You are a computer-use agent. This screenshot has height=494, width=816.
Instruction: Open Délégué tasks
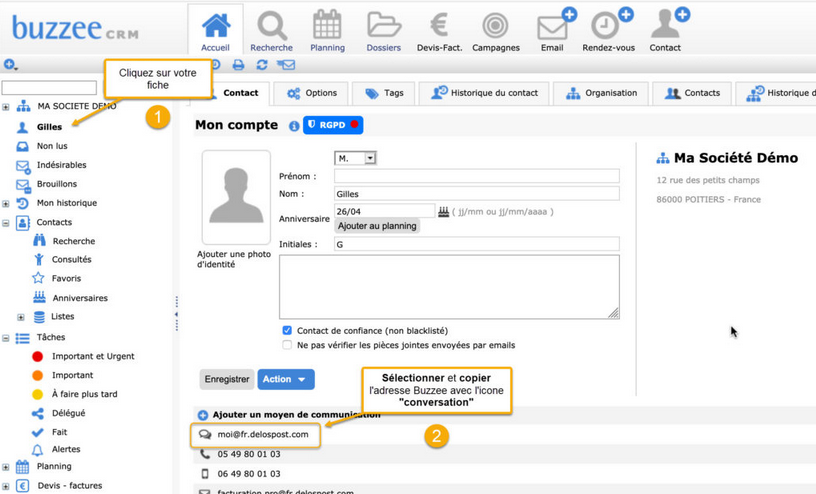click(x=68, y=413)
